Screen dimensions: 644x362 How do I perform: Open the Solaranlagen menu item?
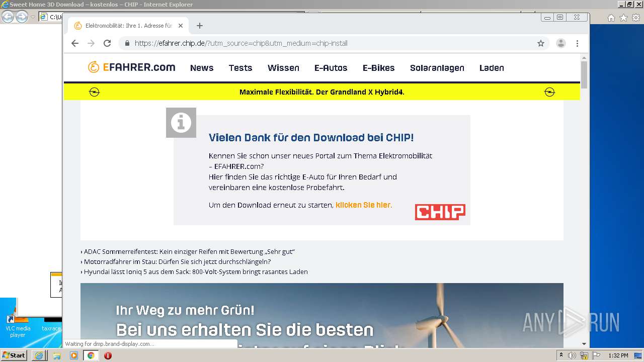[x=437, y=68]
